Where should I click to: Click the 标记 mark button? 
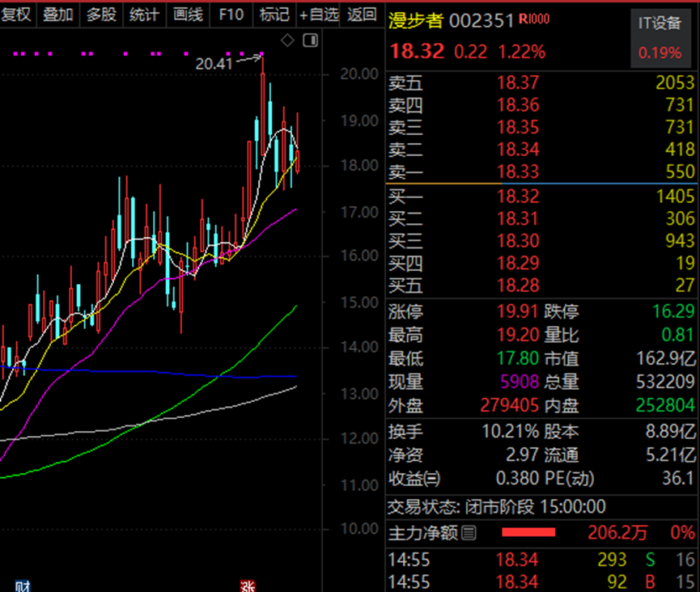(x=274, y=15)
